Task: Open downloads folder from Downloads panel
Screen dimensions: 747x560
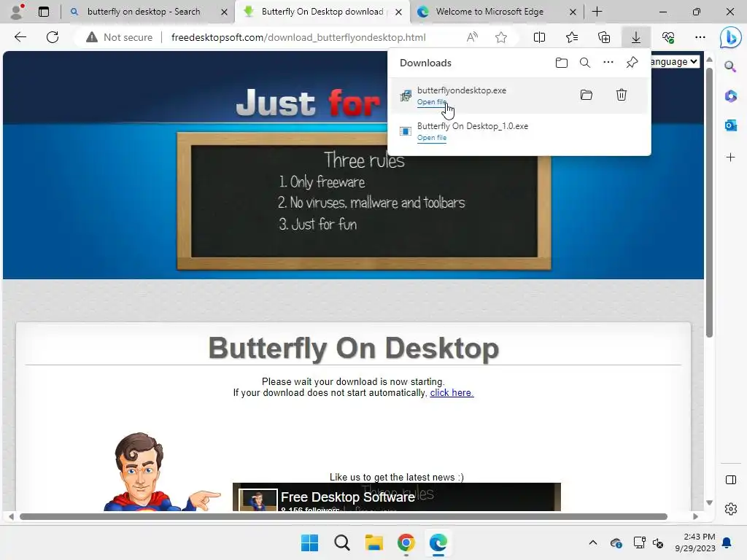Action: [x=561, y=63]
